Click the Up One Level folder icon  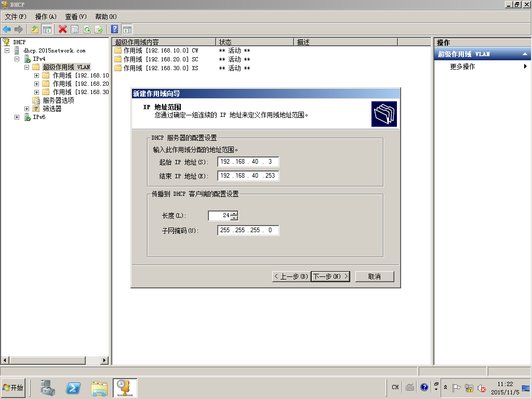35,29
